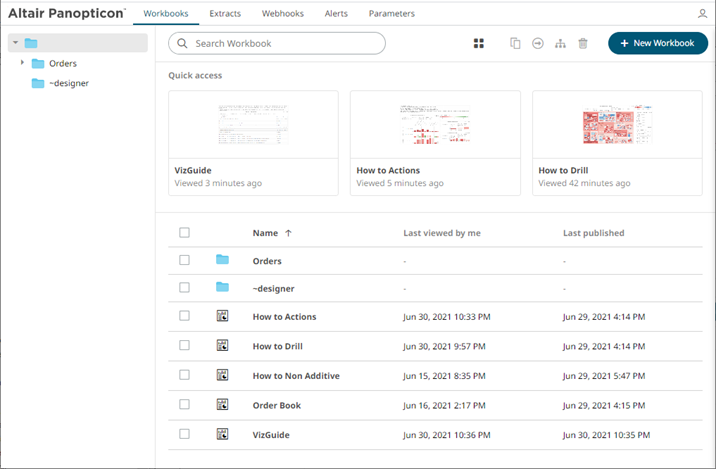Viewport: 716px width, 469px height.
Task: Collapse the root folder tree node
Action: click(x=15, y=43)
